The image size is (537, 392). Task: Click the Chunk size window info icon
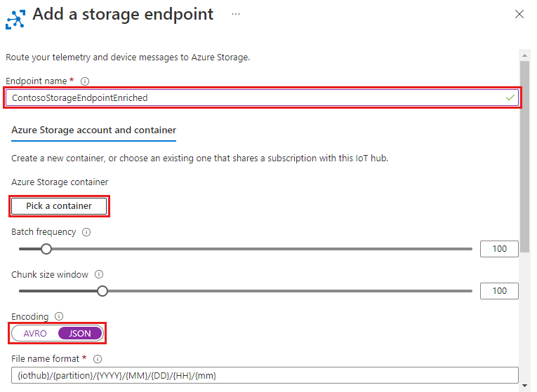[x=99, y=274]
